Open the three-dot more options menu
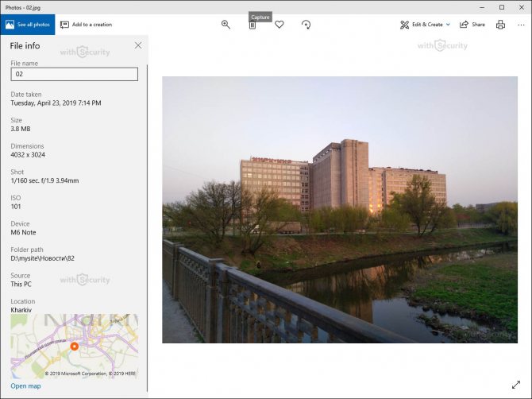 521,25
